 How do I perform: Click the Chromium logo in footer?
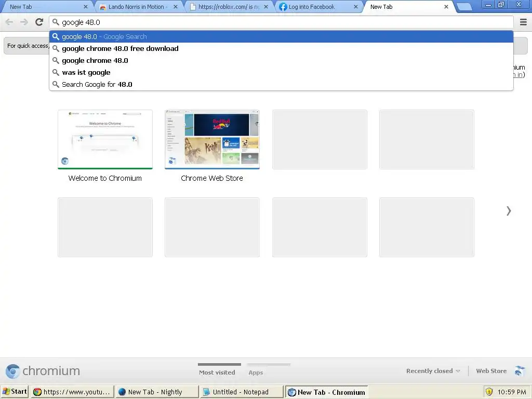[x=43, y=371]
